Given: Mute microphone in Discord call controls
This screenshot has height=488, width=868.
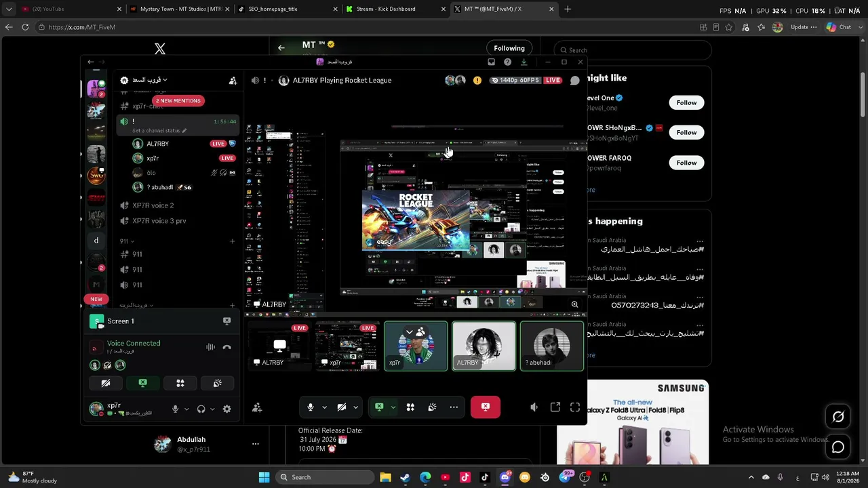Looking at the screenshot, I should pyautogui.click(x=311, y=407).
